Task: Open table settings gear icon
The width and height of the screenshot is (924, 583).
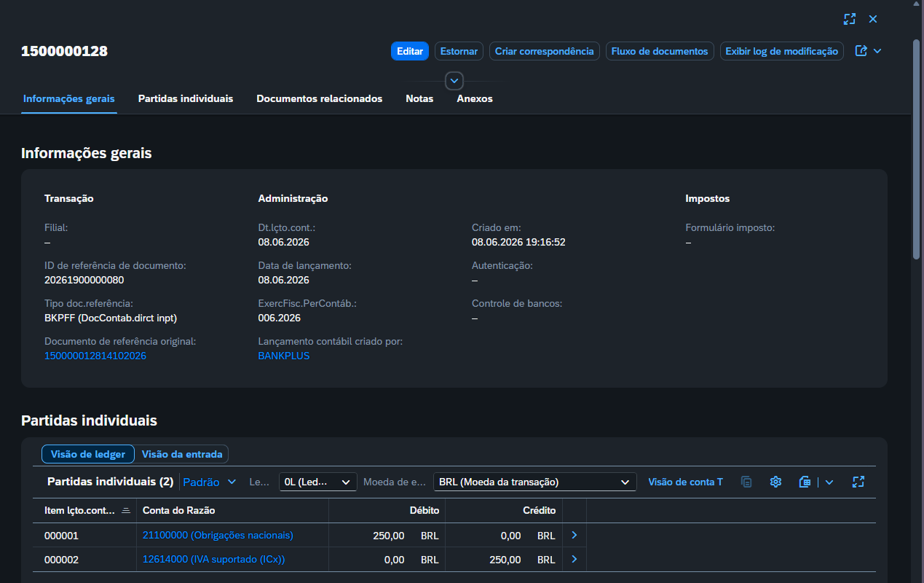Action: (x=775, y=482)
